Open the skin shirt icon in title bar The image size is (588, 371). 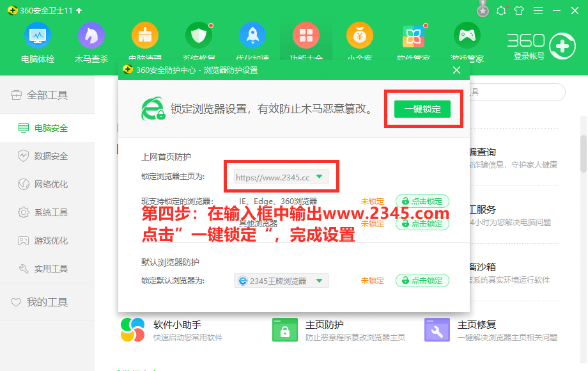(x=519, y=10)
